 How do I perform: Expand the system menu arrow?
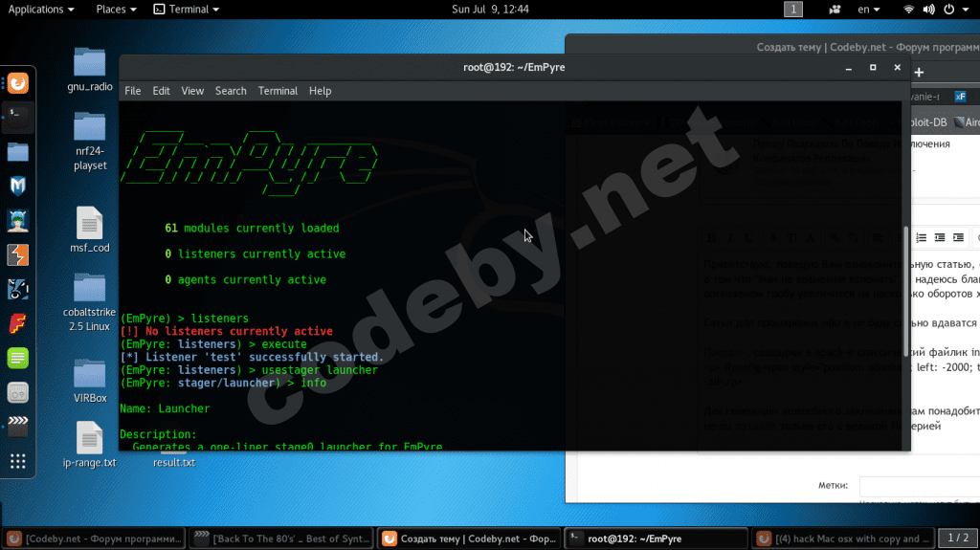pyautogui.click(x=966, y=10)
